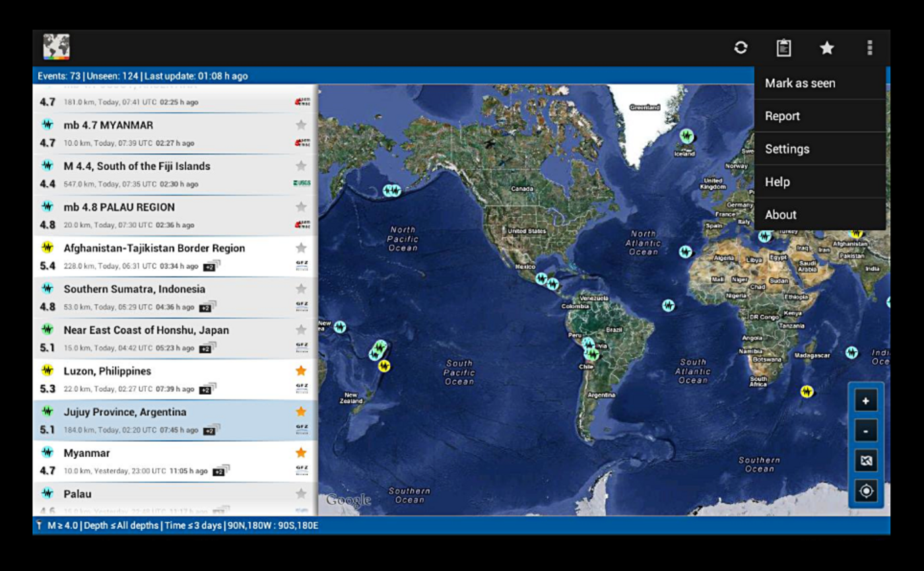Open the Southern Sumatra, Indonesia event
Viewport: 924px width, 571px height.
tap(165, 297)
